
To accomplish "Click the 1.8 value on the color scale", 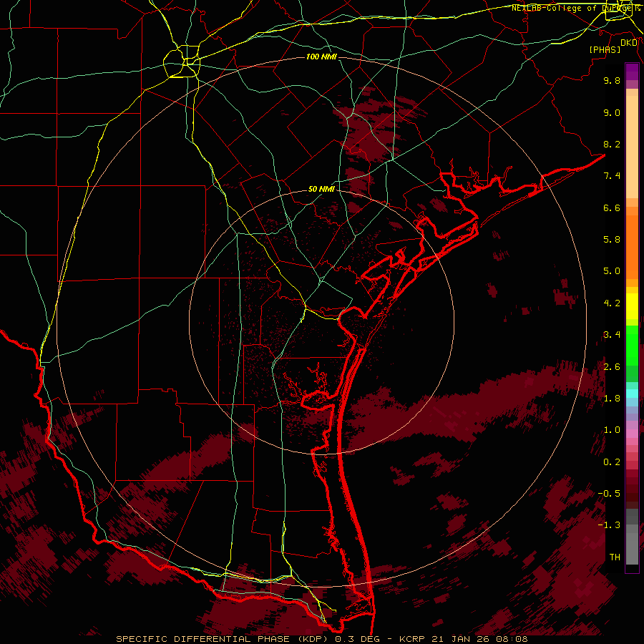I will 612,399.
